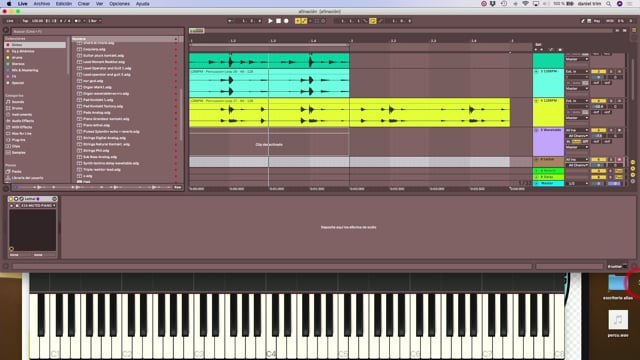This screenshot has width=640, height=360.
Task: Open the Audio Effects category icon
Action: (8, 121)
